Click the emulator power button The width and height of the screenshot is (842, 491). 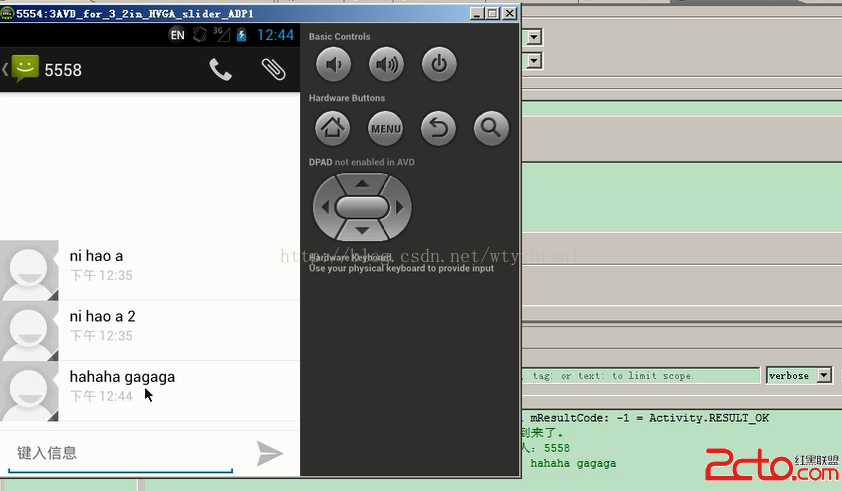tap(439, 64)
